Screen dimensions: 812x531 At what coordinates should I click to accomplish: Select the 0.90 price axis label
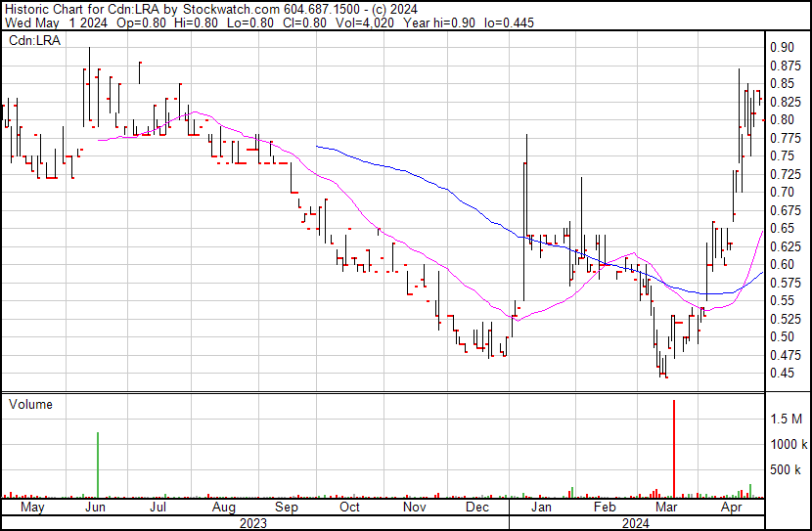782,47
